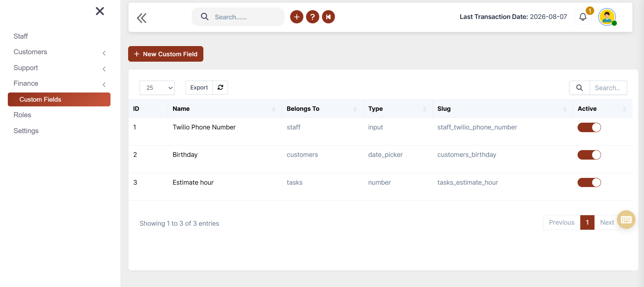Toggle Active switch for Birthday
Viewport: 644px width, 287px height.
coord(589,155)
